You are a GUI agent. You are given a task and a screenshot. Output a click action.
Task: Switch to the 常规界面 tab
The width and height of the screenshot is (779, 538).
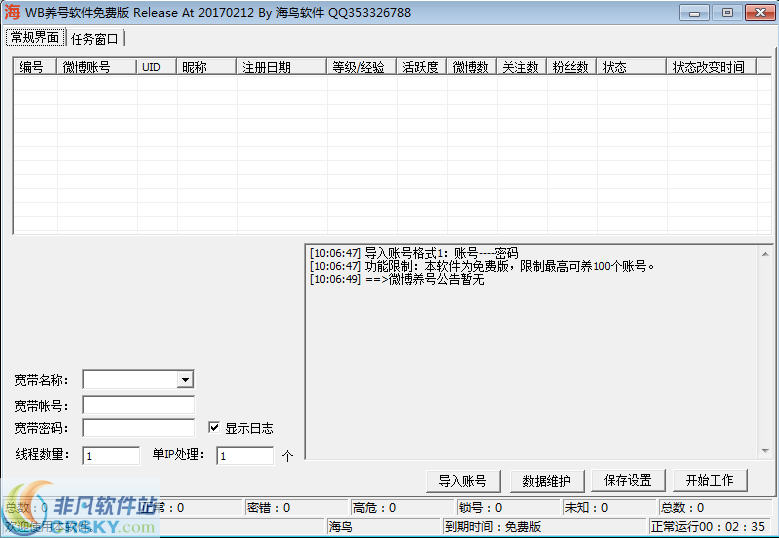[35, 38]
